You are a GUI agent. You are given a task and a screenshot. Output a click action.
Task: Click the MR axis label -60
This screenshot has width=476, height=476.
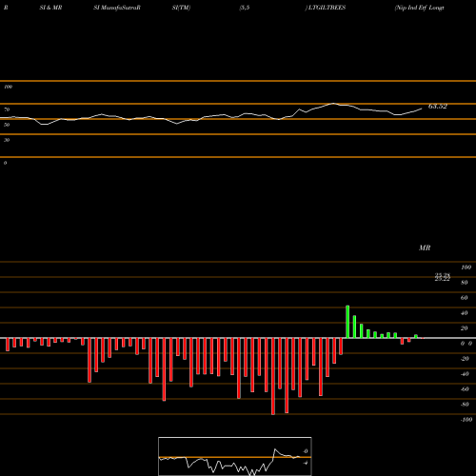tap(465, 389)
